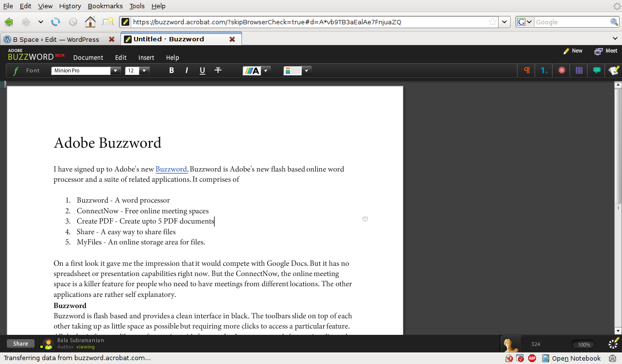Expand the text color dropdown arrow
This screenshot has width=622, height=364.
point(266,70)
